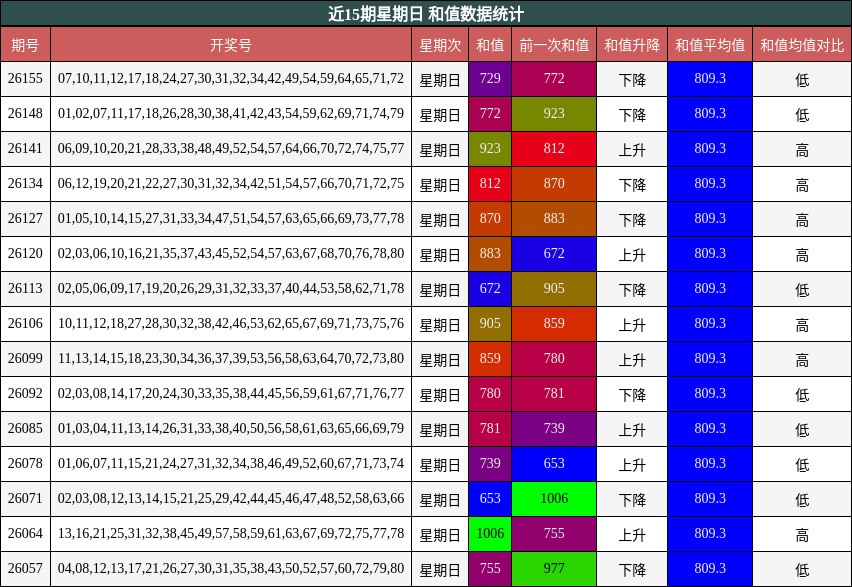Click draw numbers of issue 26120
The width and height of the screenshot is (852, 587).
(x=231, y=254)
